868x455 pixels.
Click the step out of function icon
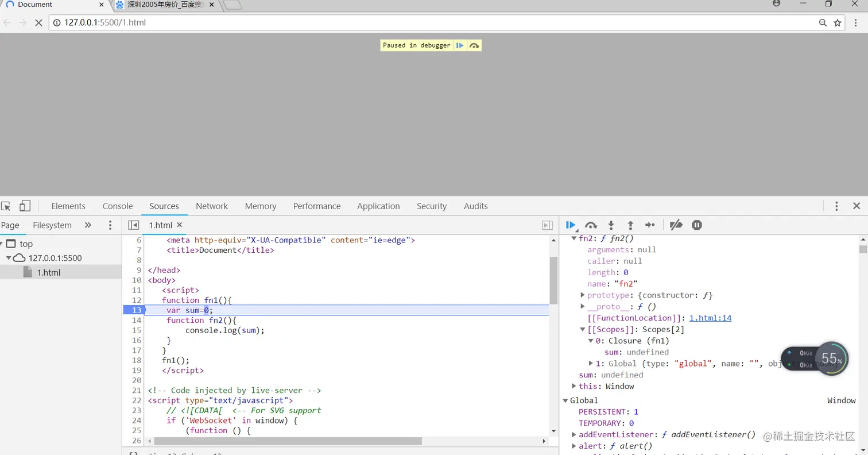click(630, 225)
